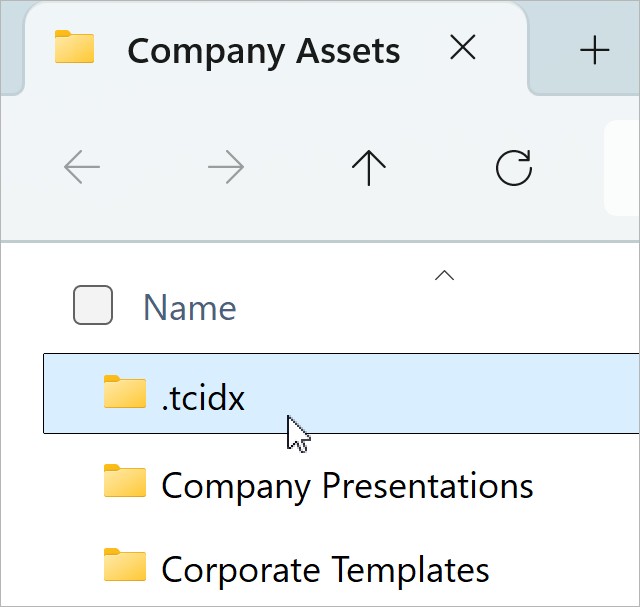This screenshot has width=640, height=607.
Task: Select the Company Presentations folder name
Action: (347, 486)
